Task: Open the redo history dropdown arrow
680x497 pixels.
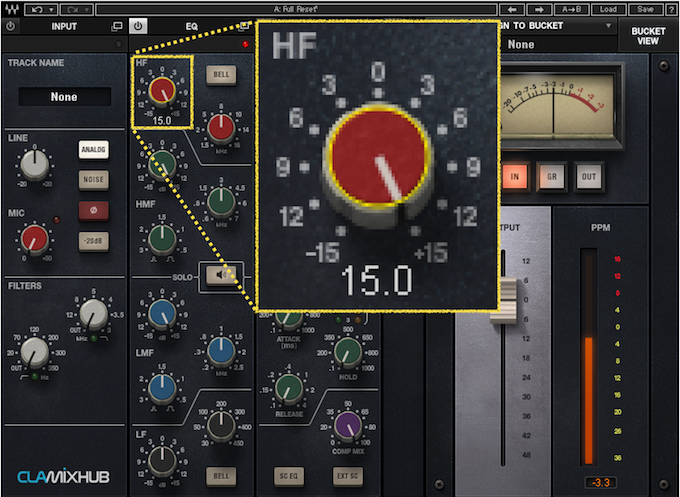Action: click(x=87, y=9)
